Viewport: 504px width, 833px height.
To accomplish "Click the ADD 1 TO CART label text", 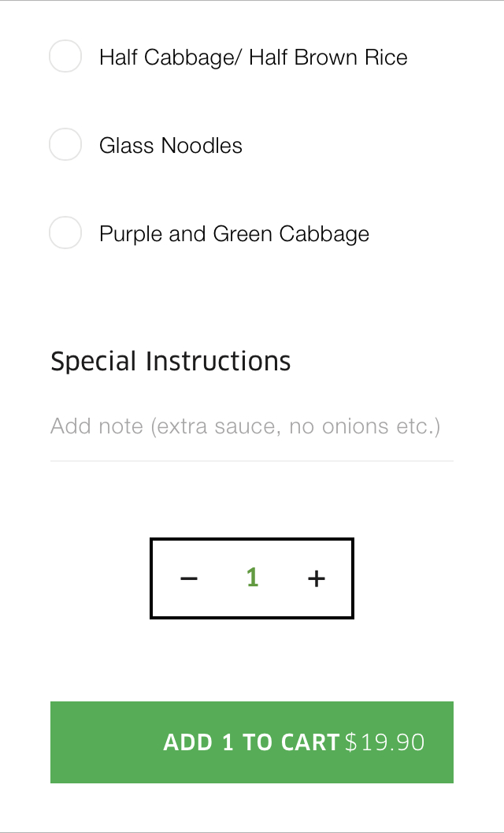I will point(250,742).
